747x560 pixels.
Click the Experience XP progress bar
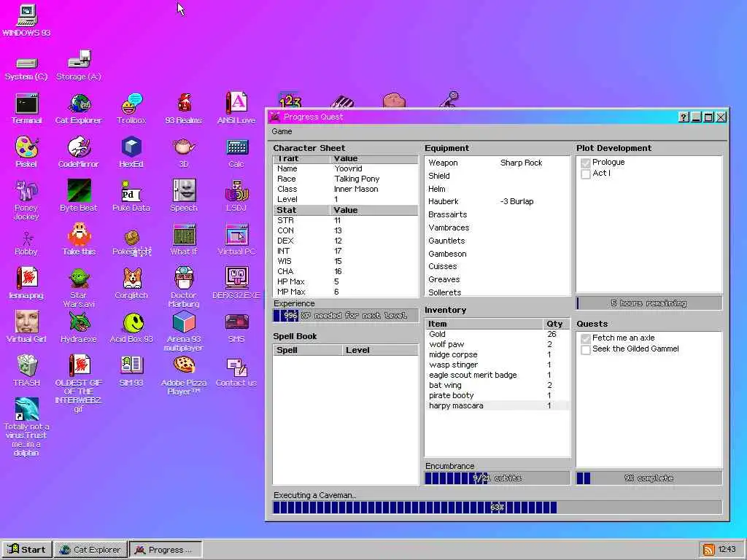click(x=345, y=315)
